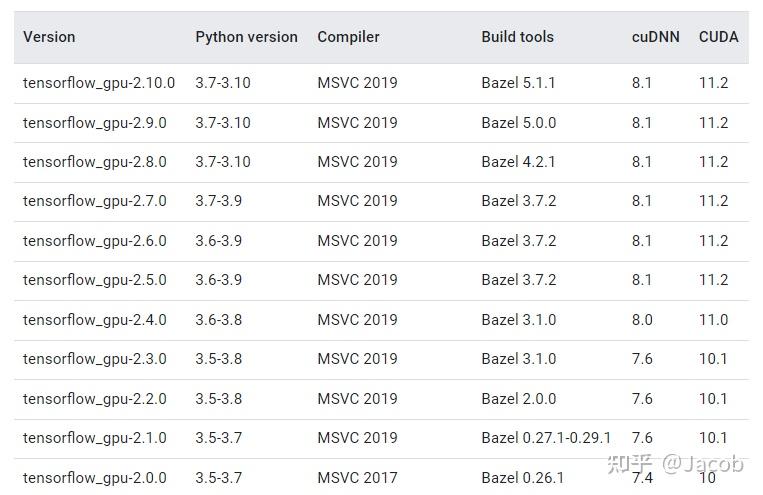Select the MSVC 2017 compiler cell
The width and height of the screenshot is (763, 495).
[x=357, y=478]
